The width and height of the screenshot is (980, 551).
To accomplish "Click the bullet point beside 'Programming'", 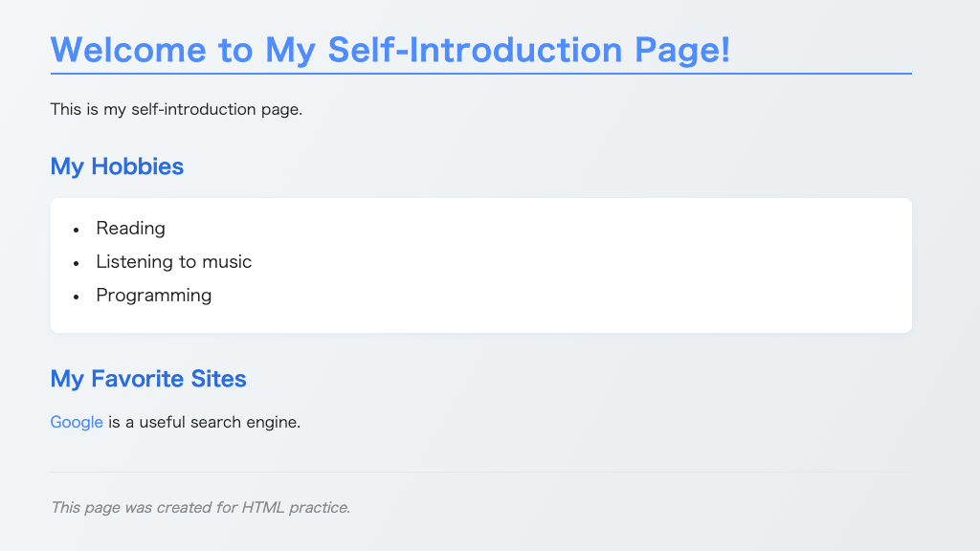I will click(76, 297).
